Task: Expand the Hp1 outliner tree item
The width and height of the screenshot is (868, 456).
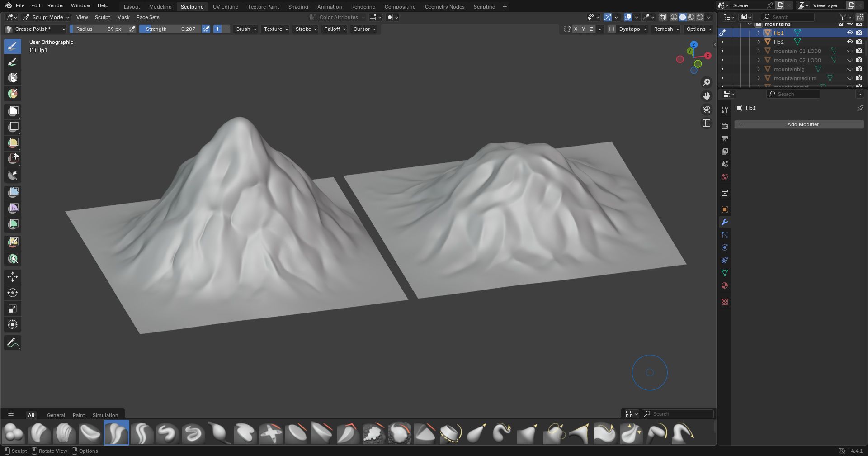Action: pos(759,33)
